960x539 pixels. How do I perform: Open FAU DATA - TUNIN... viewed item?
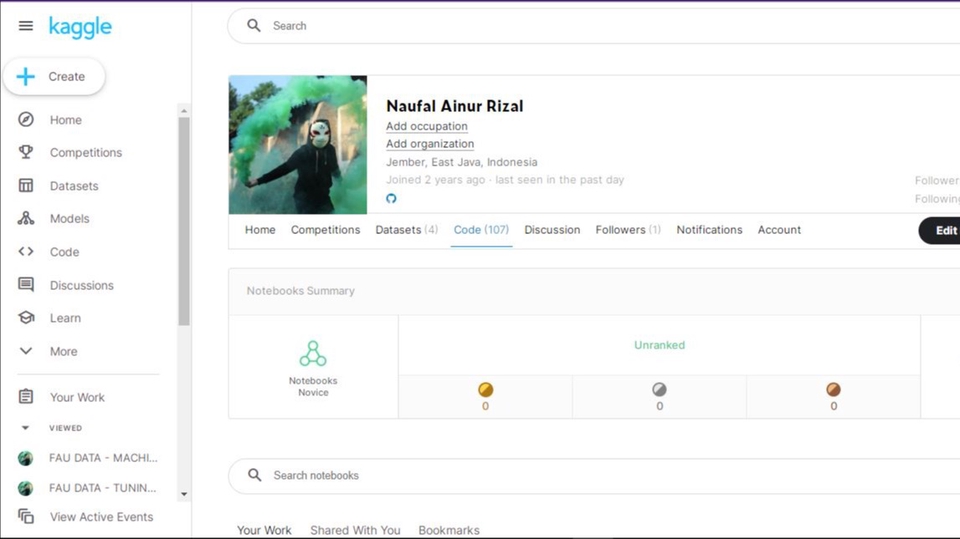pos(103,488)
